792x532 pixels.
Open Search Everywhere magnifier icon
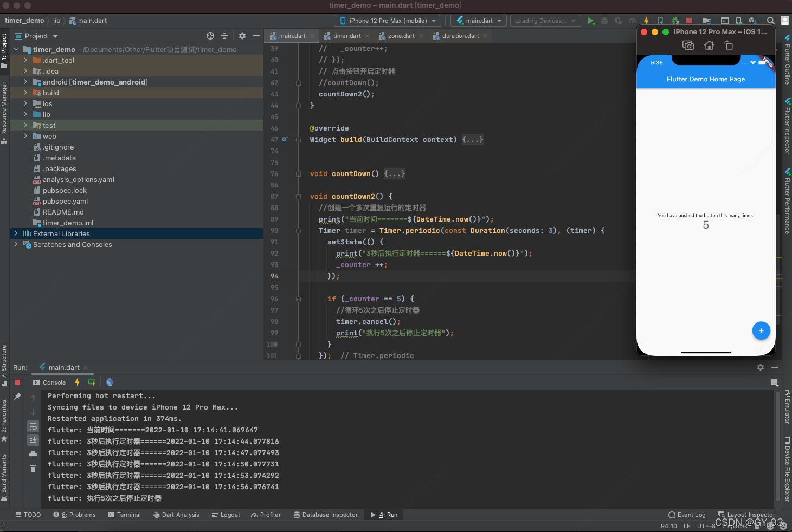pos(770,21)
